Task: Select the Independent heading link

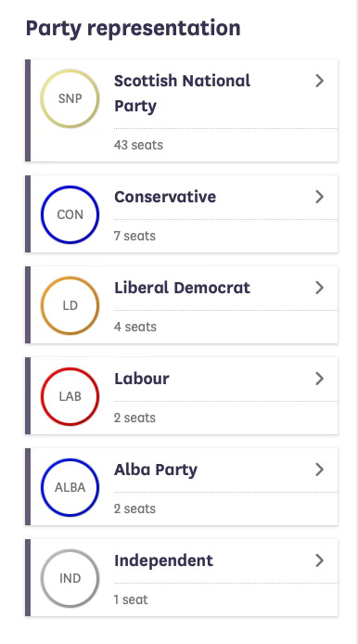Action: [164, 560]
